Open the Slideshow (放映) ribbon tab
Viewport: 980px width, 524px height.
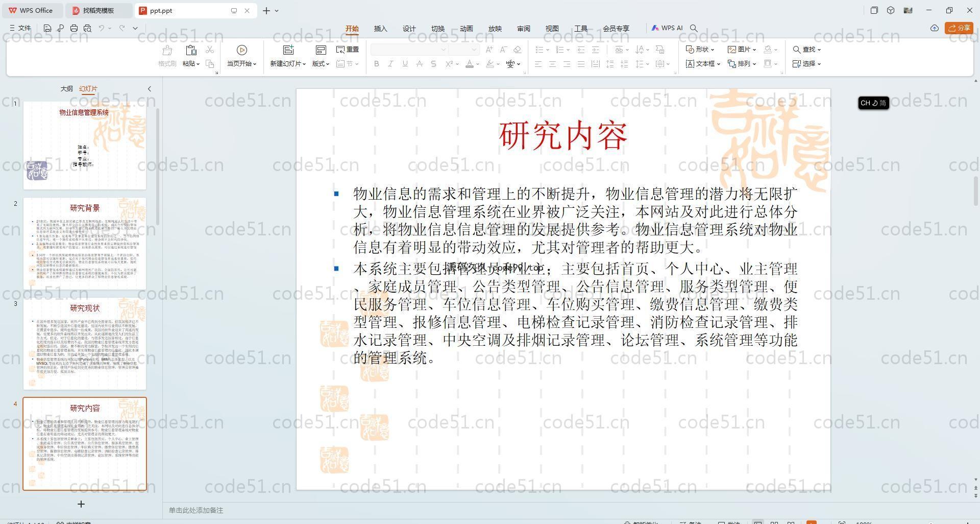pyautogui.click(x=495, y=29)
